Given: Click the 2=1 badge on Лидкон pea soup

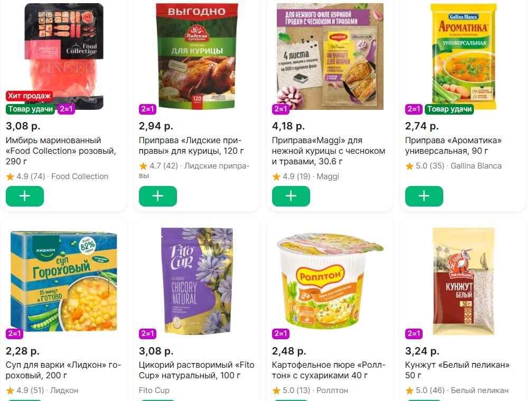Looking at the screenshot, I should [15, 333].
